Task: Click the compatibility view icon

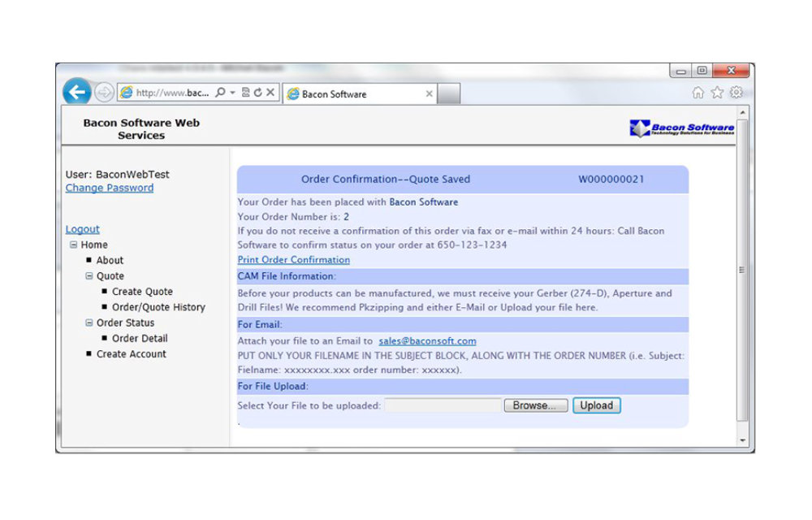Action: click(x=245, y=92)
